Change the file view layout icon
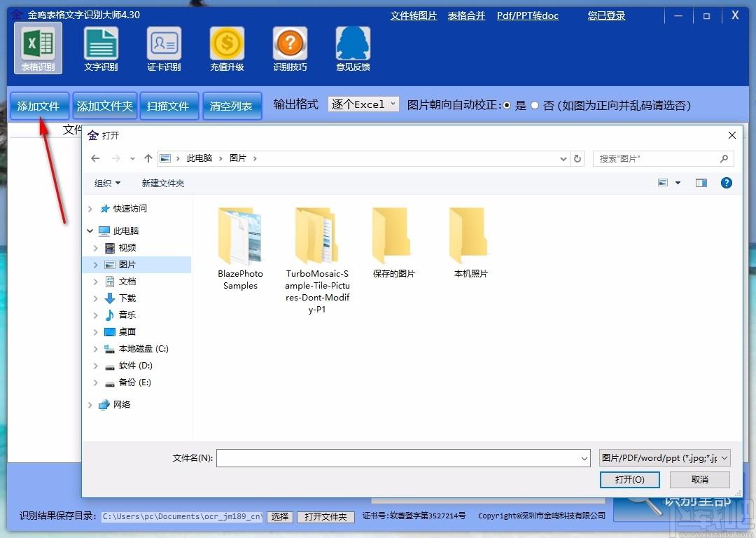 [x=663, y=182]
